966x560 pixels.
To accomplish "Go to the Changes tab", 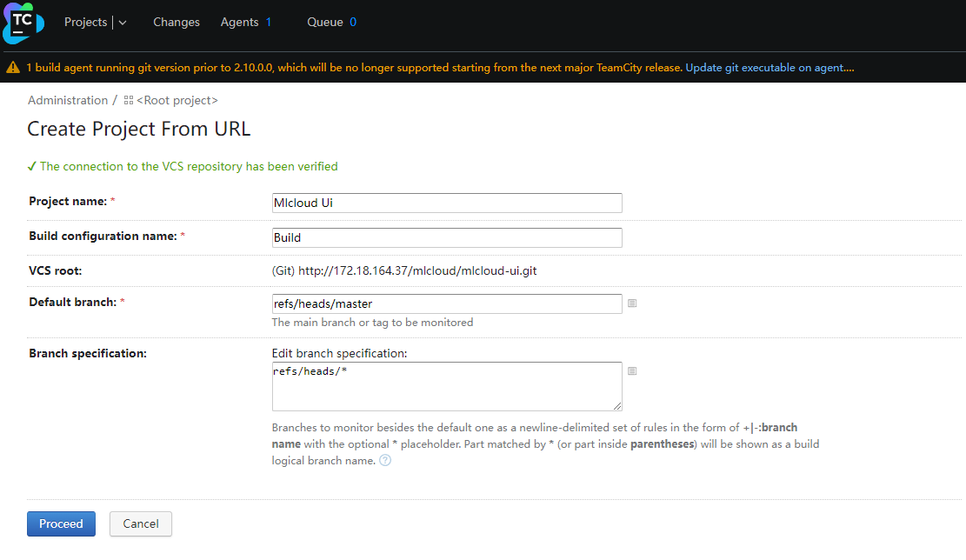I will 177,23.
